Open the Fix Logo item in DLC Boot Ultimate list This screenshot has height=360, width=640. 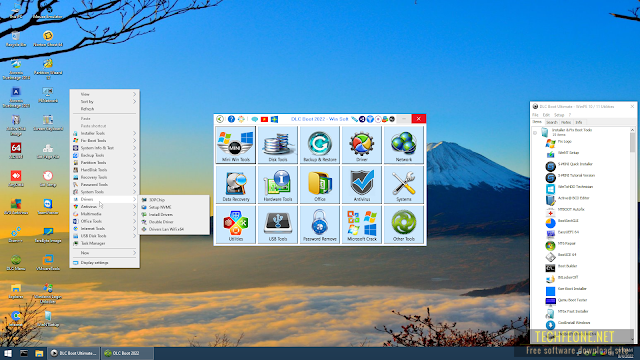tap(564, 142)
